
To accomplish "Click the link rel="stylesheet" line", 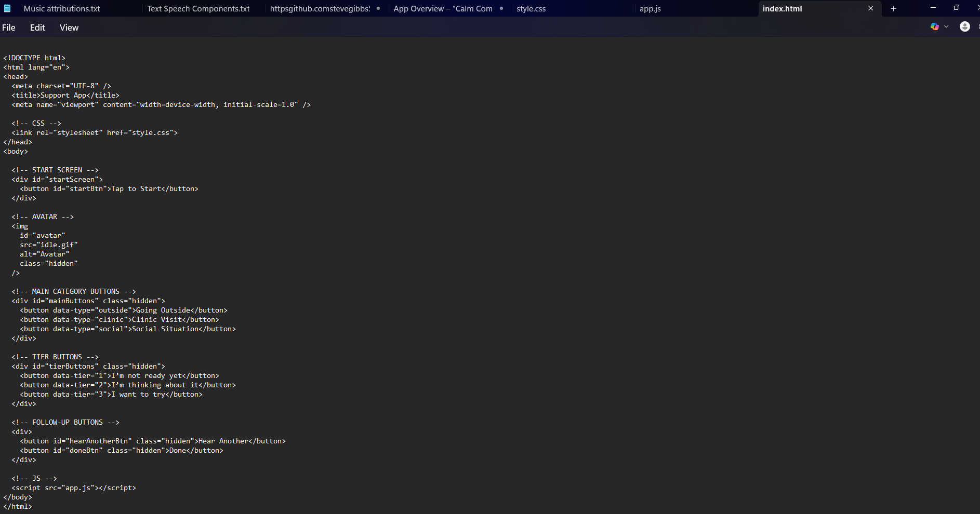I will 95,132.
